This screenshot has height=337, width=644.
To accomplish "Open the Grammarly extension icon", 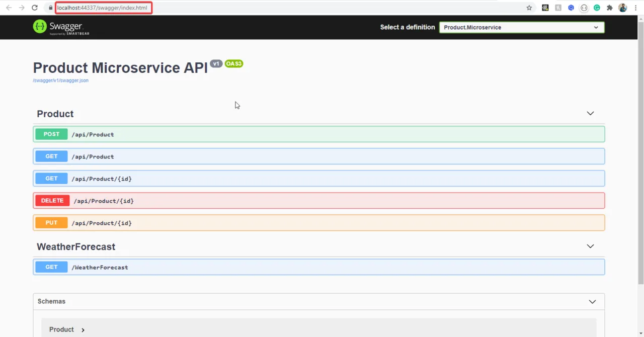I will [x=597, y=8].
